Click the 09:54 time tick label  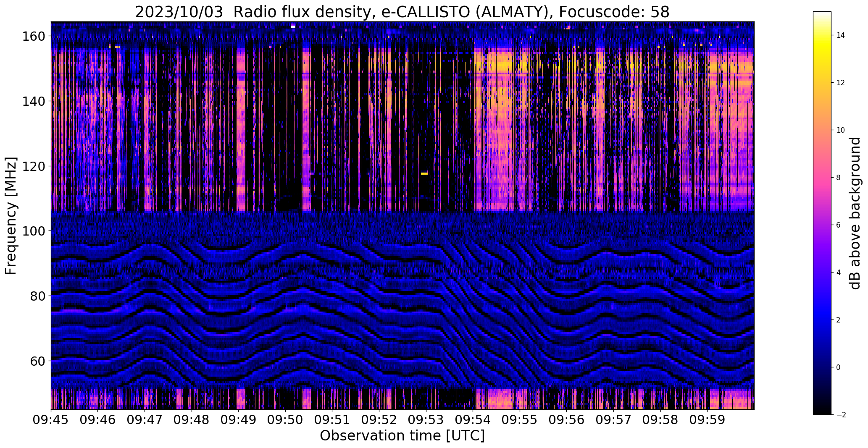tap(473, 420)
